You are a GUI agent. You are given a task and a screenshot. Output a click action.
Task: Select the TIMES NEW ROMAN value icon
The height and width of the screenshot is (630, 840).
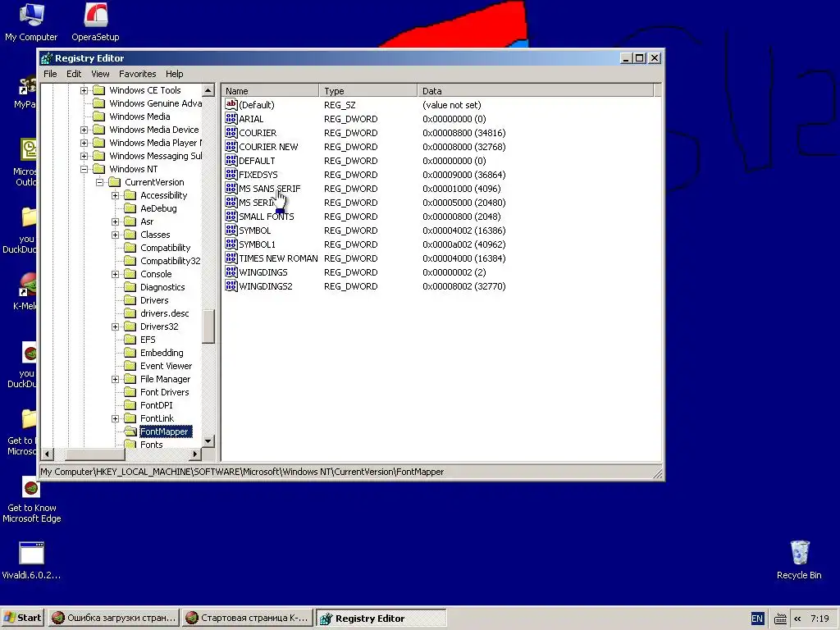231,258
